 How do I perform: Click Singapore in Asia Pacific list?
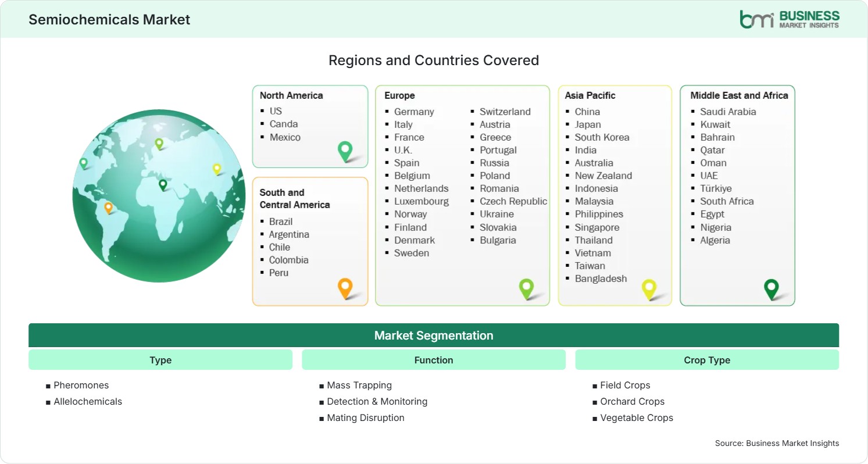[x=597, y=227]
